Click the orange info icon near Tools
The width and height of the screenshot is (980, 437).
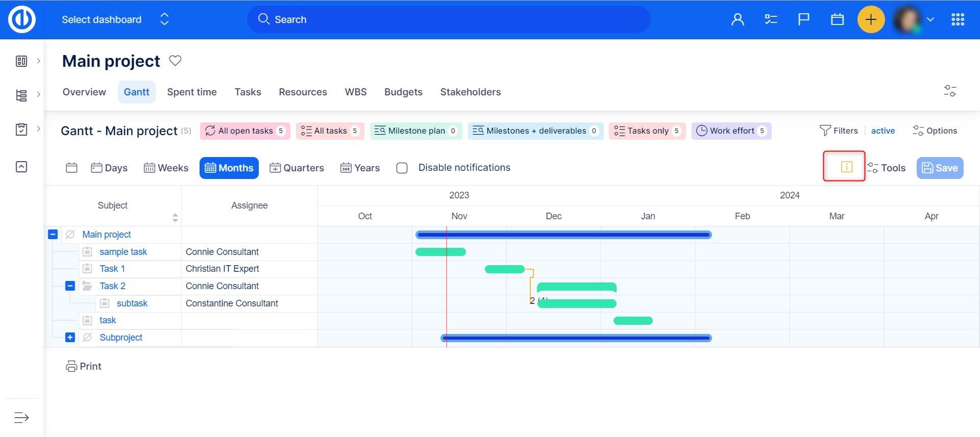click(846, 167)
